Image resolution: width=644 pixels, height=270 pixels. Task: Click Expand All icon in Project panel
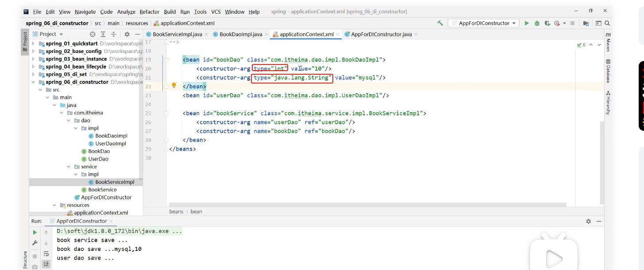pos(103,34)
